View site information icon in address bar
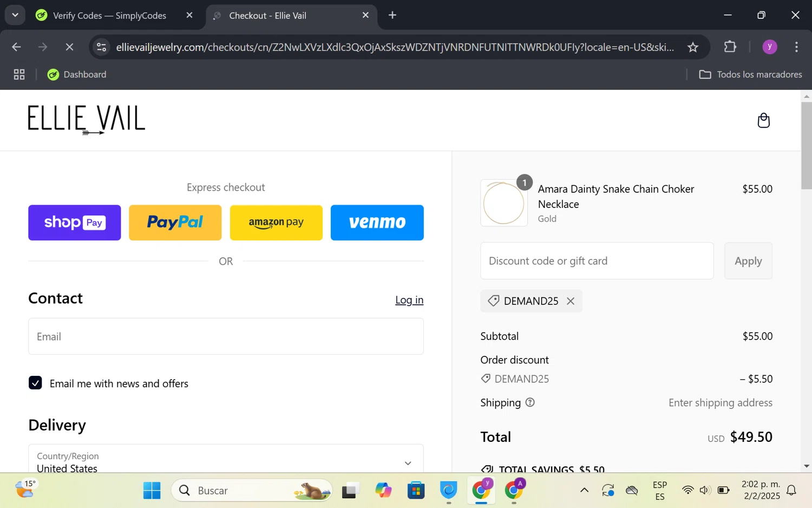 (101, 47)
